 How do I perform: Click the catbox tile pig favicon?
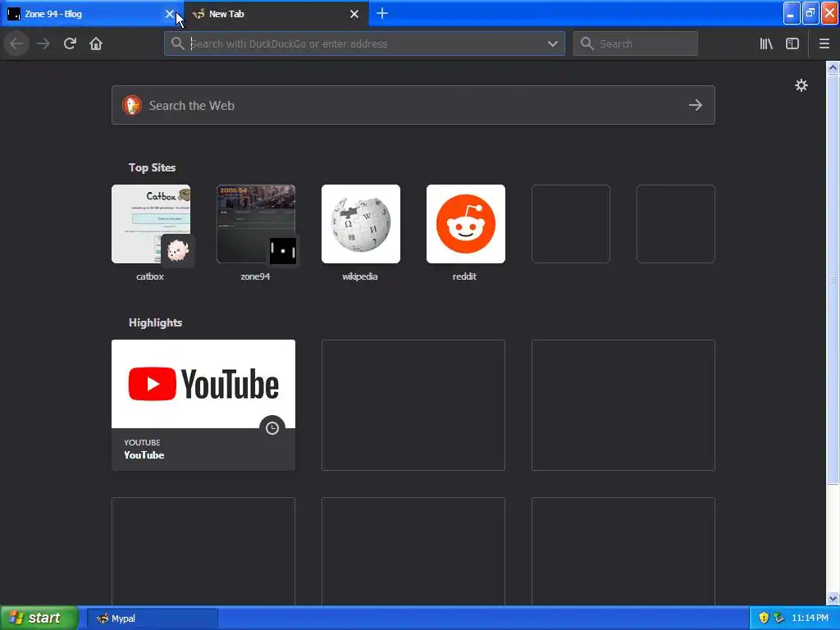(x=177, y=250)
